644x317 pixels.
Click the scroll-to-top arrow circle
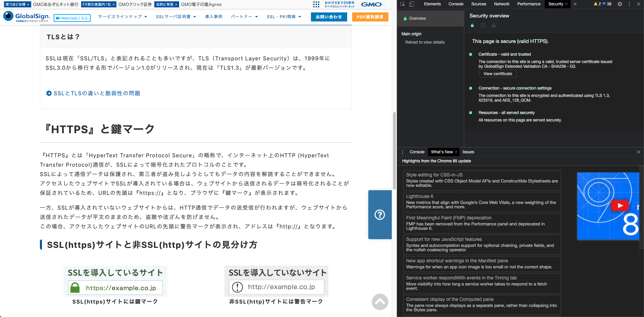[x=380, y=302]
